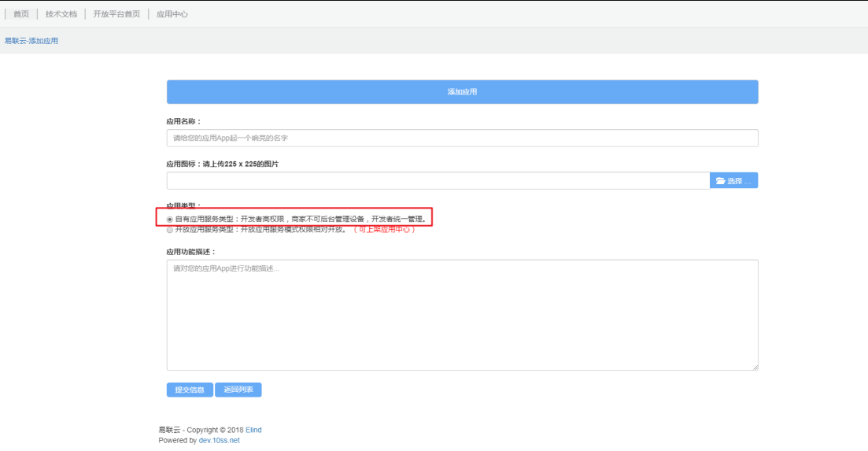Click the 应用功能描述 label
Viewport: 868px width, 451px height.
191,252
